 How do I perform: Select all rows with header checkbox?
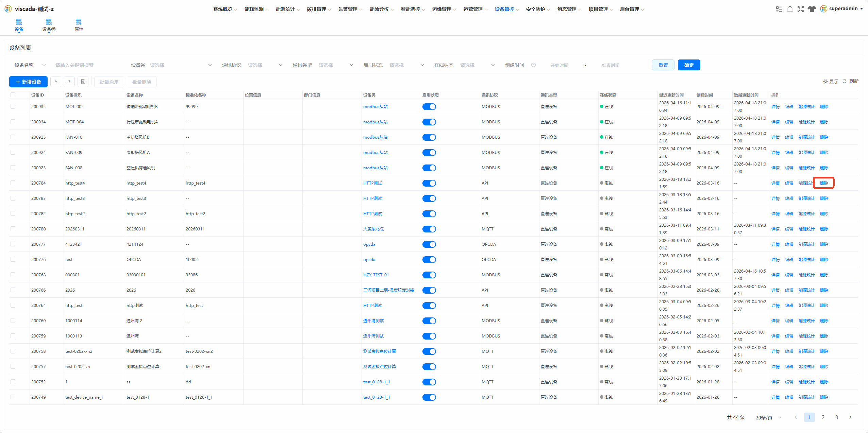click(13, 95)
